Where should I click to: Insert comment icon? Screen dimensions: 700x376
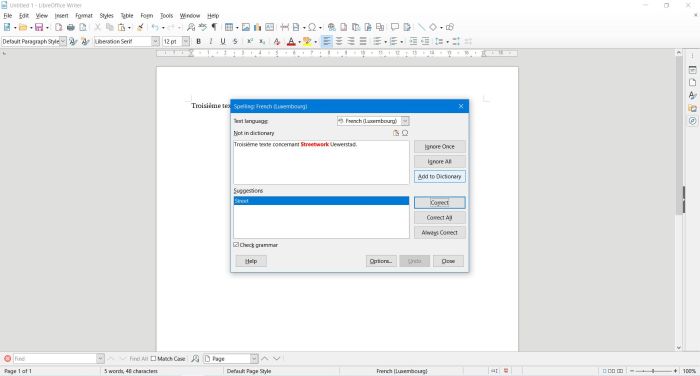[395, 27]
